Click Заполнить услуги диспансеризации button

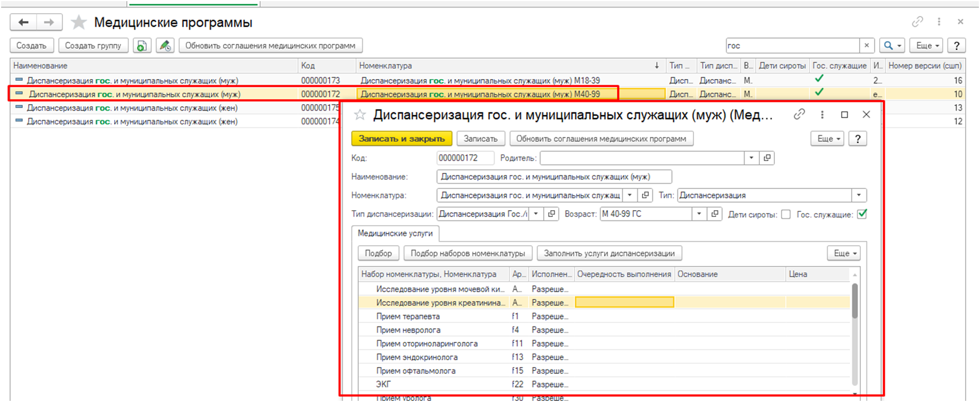click(x=609, y=253)
